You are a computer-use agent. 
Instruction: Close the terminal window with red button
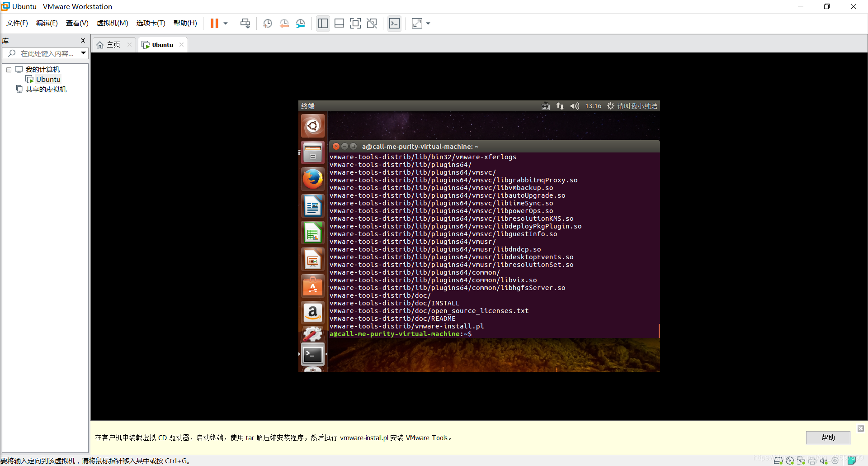[336, 146]
